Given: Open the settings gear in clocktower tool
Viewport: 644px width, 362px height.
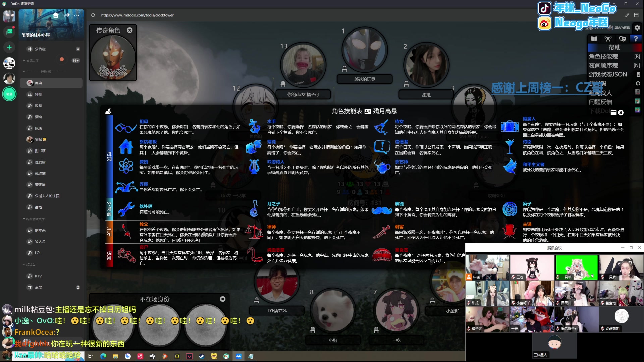Looking at the screenshot, I should click(637, 28).
